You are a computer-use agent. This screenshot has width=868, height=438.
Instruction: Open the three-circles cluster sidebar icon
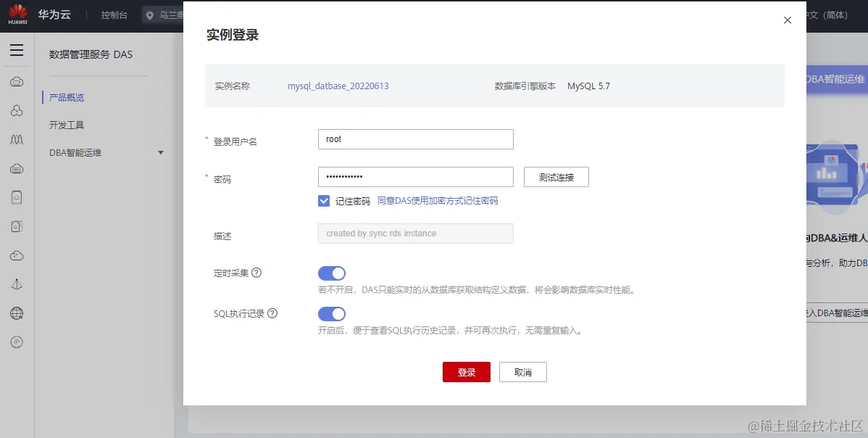17,111
